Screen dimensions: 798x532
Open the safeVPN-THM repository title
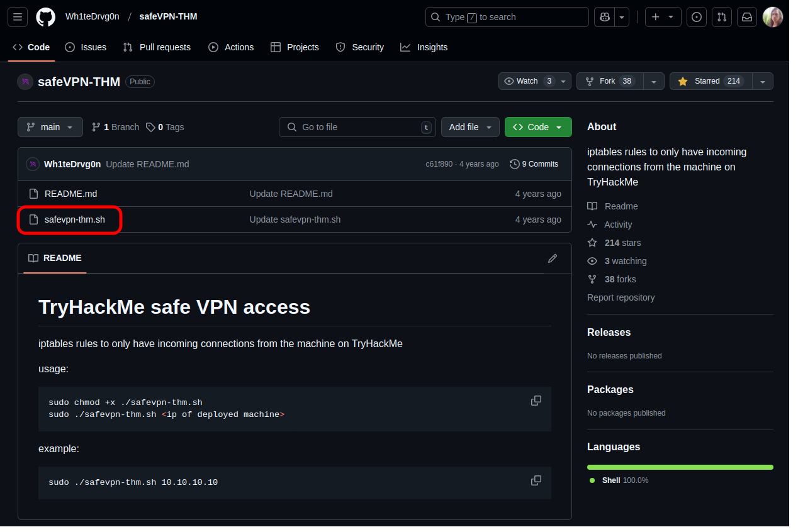[x=79, y=82]
